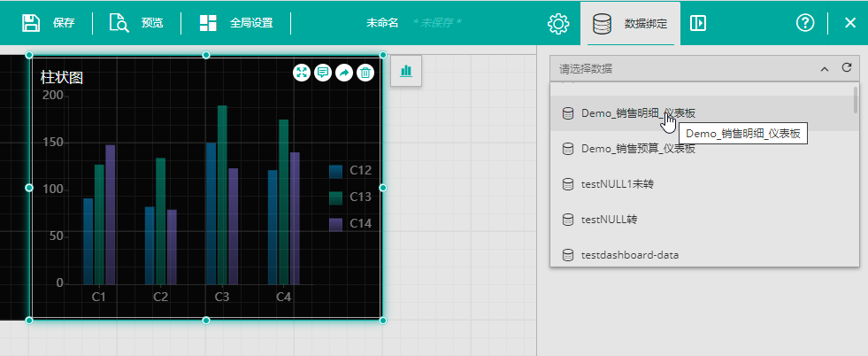
Task: Click the bottom-right corner handle of chart
Action: point(382,320)
